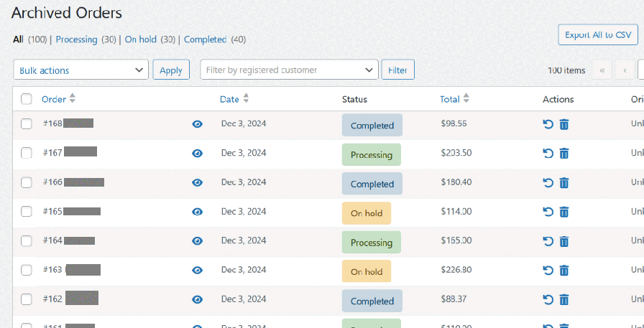Click the restore icon for order #166
This screenshot has height=328, width=644.
tap(548, 183)
